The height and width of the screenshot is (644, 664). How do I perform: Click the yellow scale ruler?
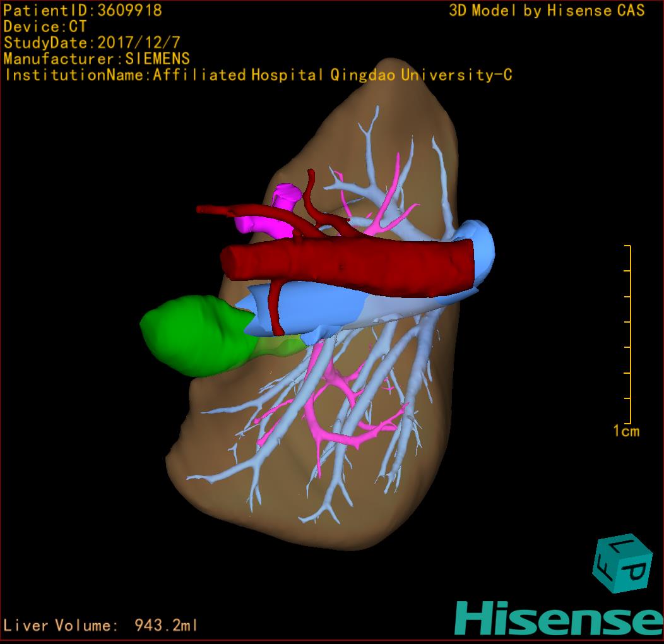tap(628, 334)
